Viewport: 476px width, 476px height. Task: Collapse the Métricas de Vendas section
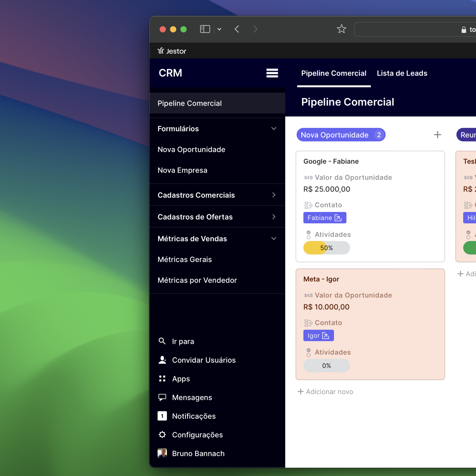click(273, 239)
